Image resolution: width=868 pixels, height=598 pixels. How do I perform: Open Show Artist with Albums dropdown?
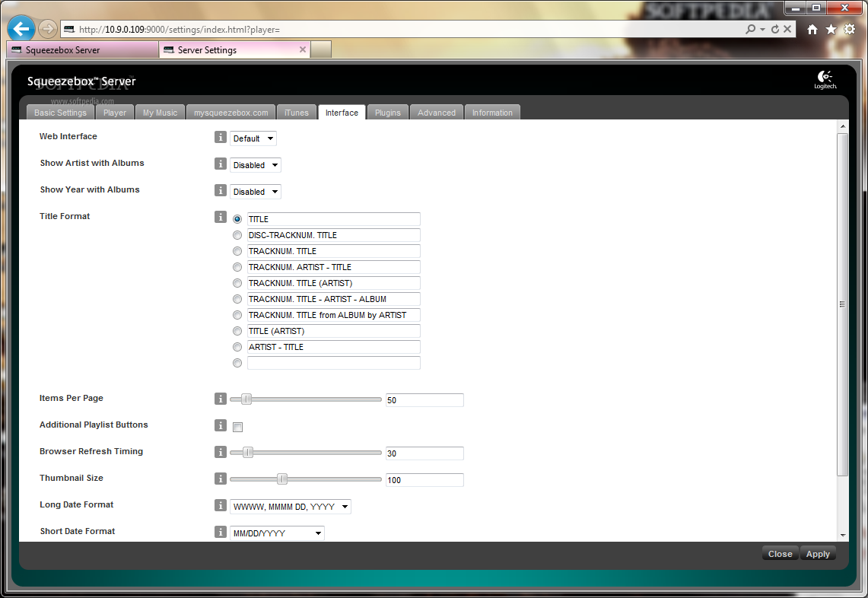pyautogui.click(x=255, y=165)
